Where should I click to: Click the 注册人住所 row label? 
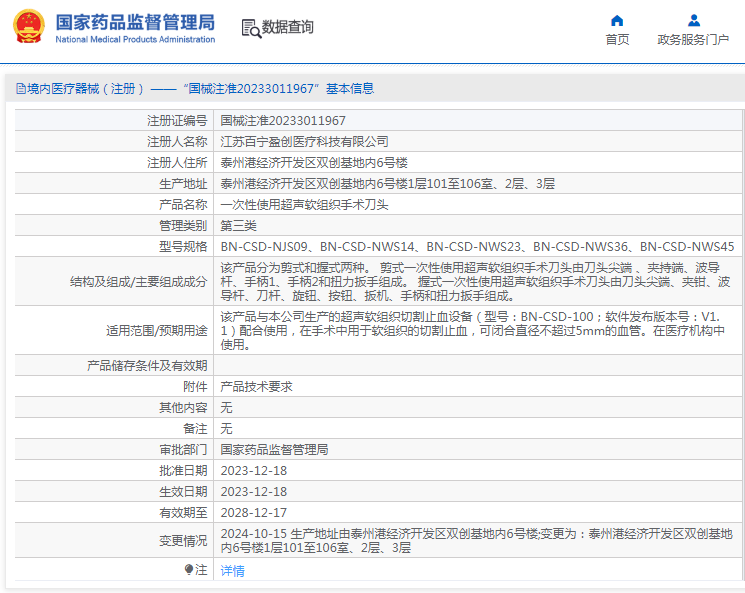(177, 163)
